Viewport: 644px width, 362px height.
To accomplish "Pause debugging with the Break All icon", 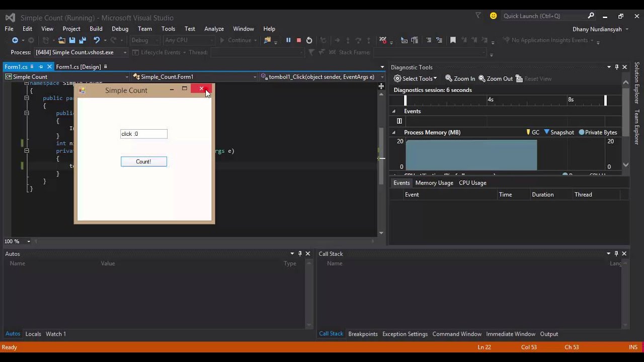I will 288,40.
